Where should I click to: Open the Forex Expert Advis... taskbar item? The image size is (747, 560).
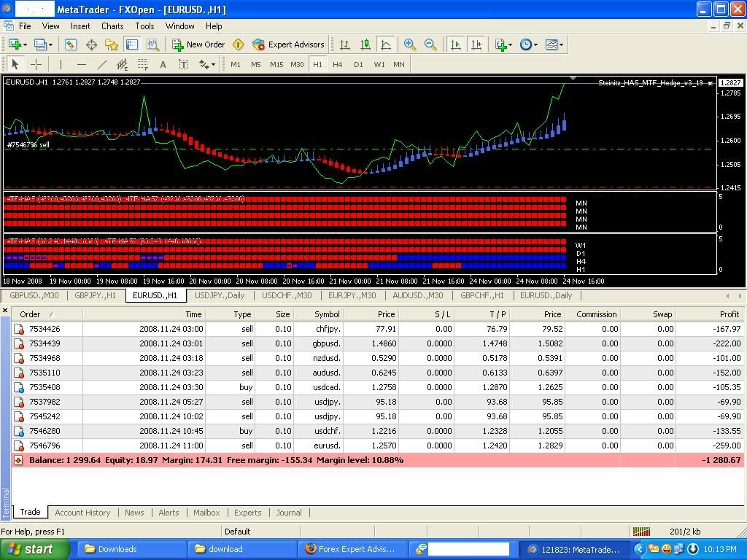(352, 549)
